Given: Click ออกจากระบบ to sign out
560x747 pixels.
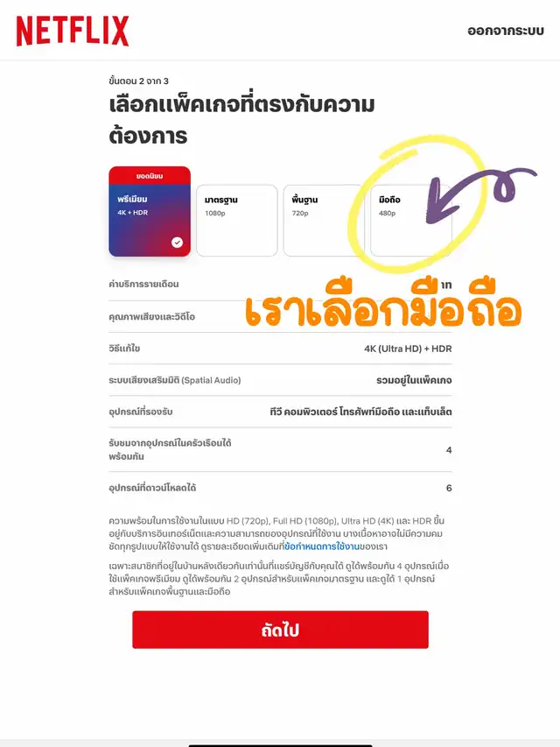Looking at the screenshot, I should (506, 31).
